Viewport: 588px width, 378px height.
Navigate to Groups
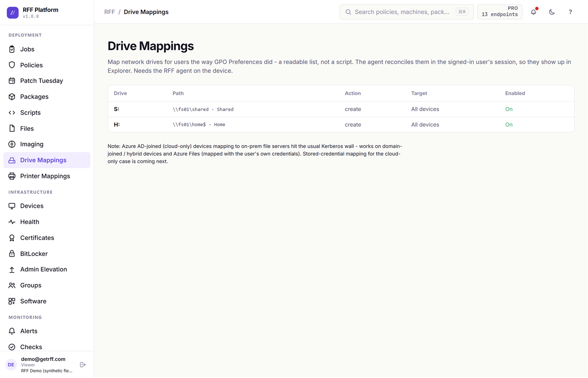click(x=47, y=285)
